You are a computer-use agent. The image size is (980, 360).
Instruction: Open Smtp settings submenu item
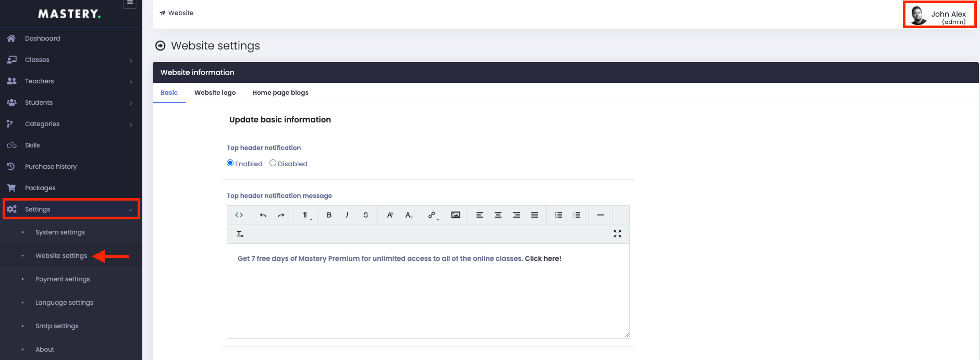tap(57, 326)
